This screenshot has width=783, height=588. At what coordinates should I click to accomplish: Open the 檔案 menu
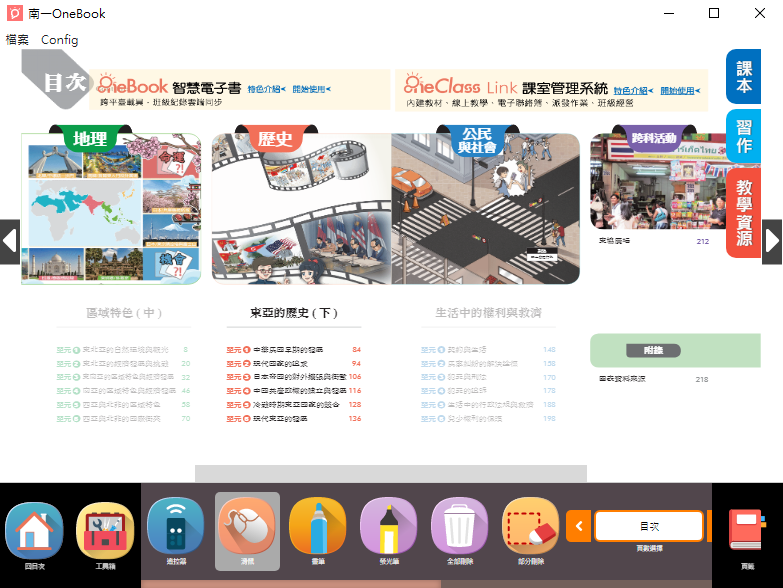click(17, 40)
